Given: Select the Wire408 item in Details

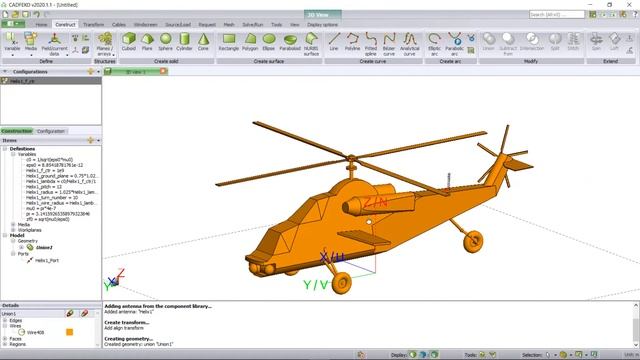Looking at the screenshot, I should (35, 333).
